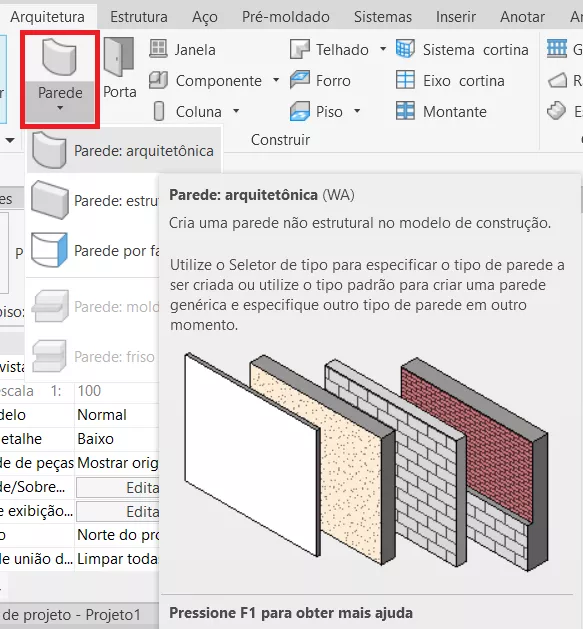Image resolution: width=583 pixels, height=629 pixels.
Task: Open the Sistemas ribbon tab
Action: coord(383,17)
